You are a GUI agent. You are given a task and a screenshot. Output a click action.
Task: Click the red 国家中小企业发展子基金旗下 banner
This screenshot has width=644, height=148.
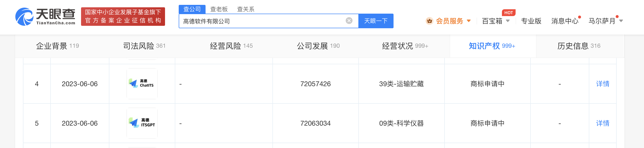(123, 17)
